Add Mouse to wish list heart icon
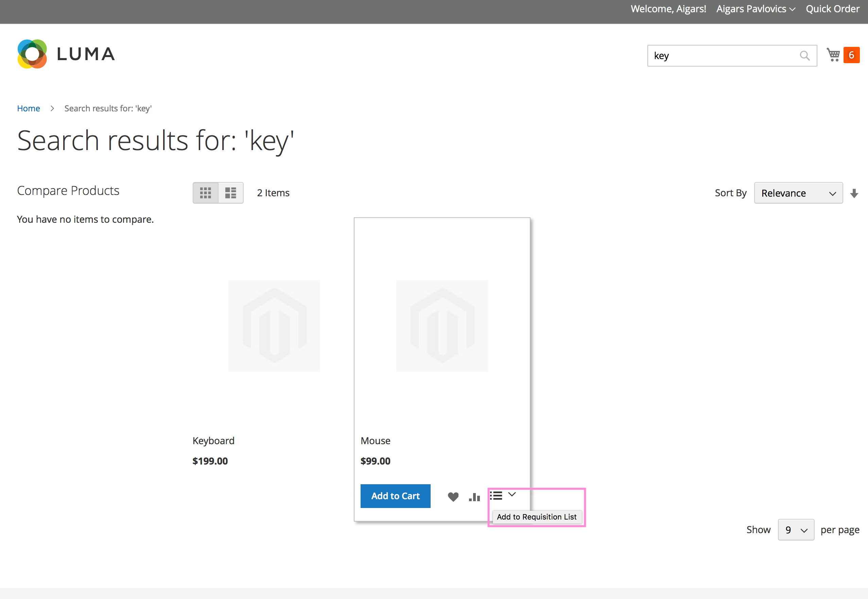 click(x=453, y=496)
